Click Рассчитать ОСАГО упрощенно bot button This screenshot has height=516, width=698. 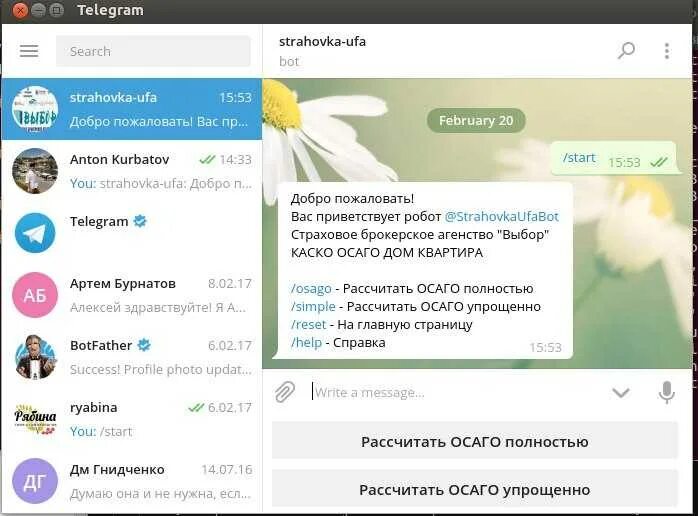(475, 490)
